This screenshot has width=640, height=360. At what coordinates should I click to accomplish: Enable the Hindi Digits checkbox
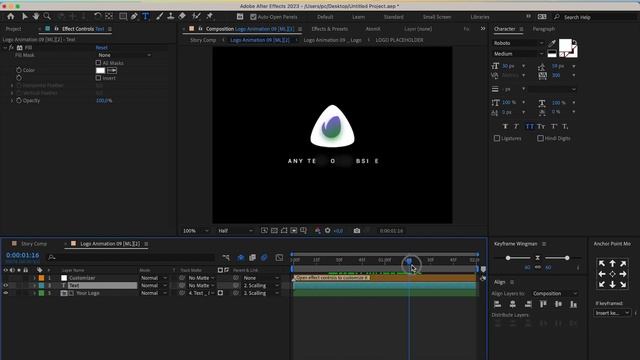(x=540, y=138)
